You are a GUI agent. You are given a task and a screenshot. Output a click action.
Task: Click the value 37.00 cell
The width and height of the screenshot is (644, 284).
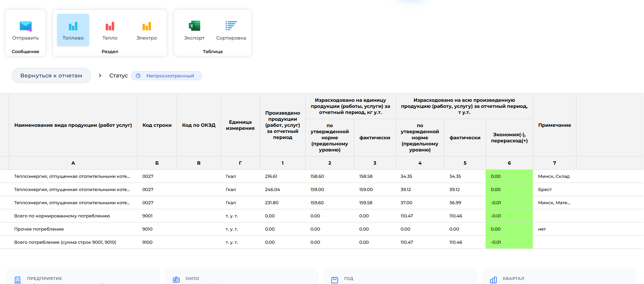click(x=420, y=203)
